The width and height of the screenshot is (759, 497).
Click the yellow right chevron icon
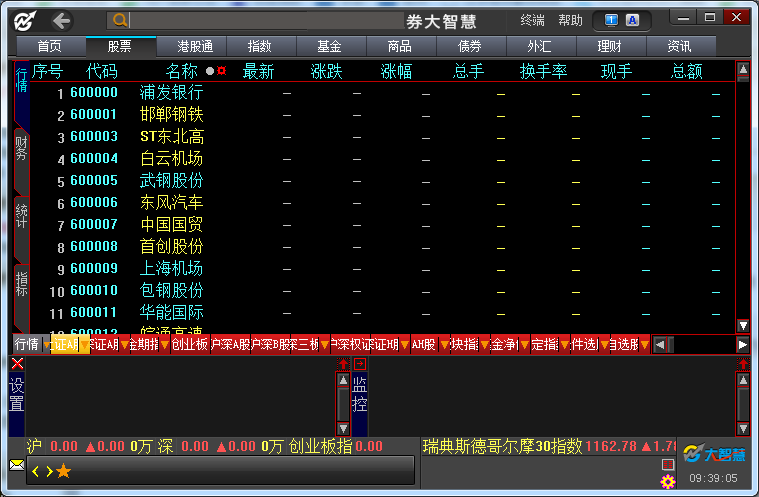coord(49,471)
